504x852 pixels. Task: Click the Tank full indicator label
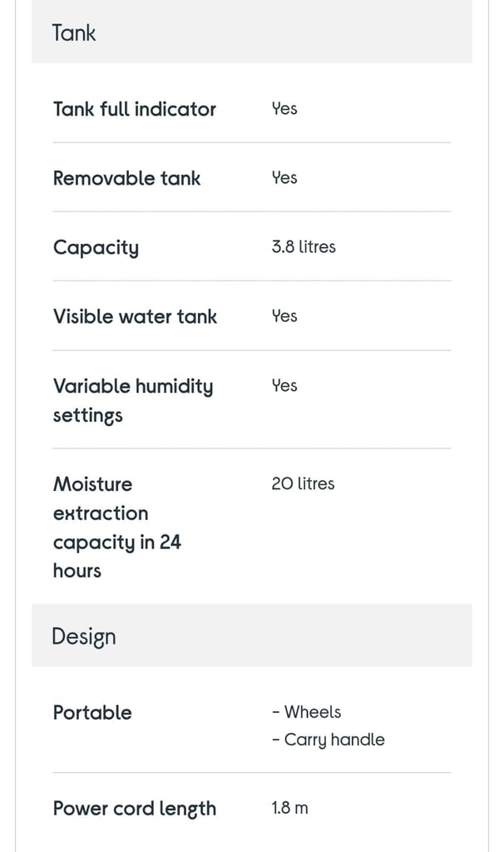134,109
